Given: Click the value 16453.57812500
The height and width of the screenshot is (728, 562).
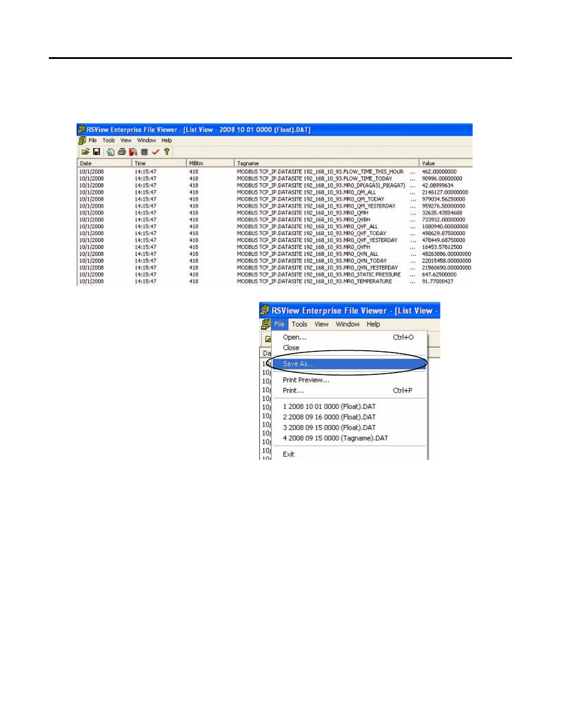Looking at the screenshot, I should coord(442,248).
